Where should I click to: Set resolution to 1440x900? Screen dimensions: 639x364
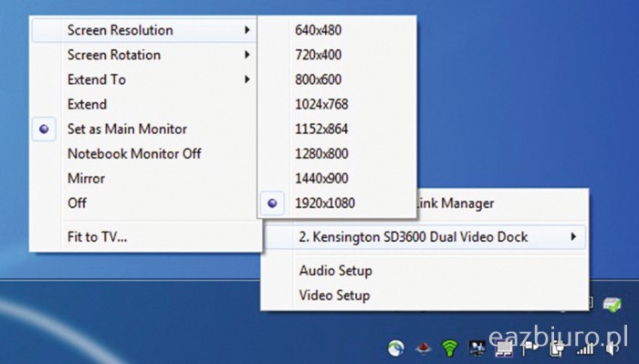tap(337, 178)
